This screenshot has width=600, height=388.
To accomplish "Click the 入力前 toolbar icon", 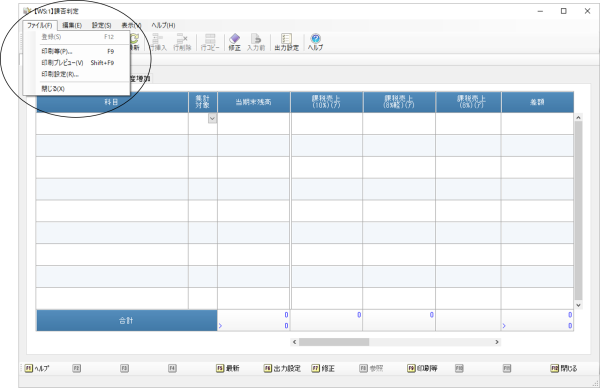I will 256,42.
